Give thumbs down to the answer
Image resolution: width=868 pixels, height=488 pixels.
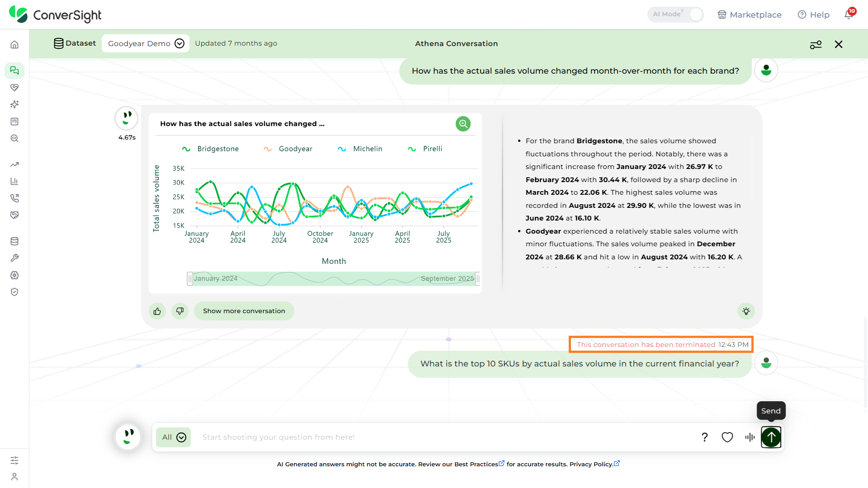[x=180, y=311]
